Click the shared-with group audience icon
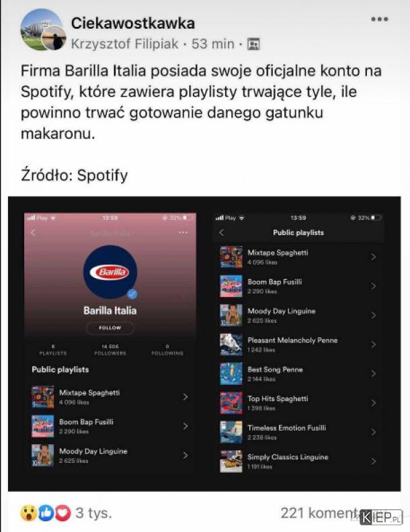The height and width of the screenshot is (532, 410). (x=253, y=44)
